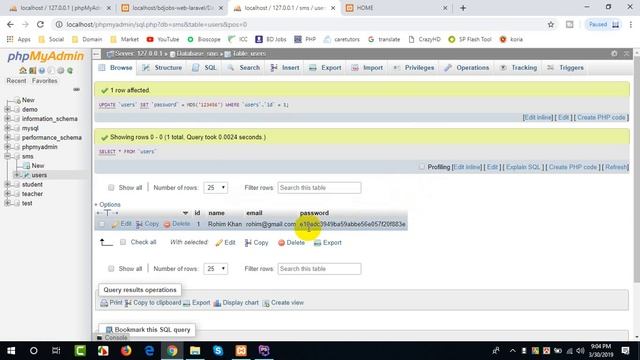
Task: Collapse the sms database node
Action: point(7,156)
